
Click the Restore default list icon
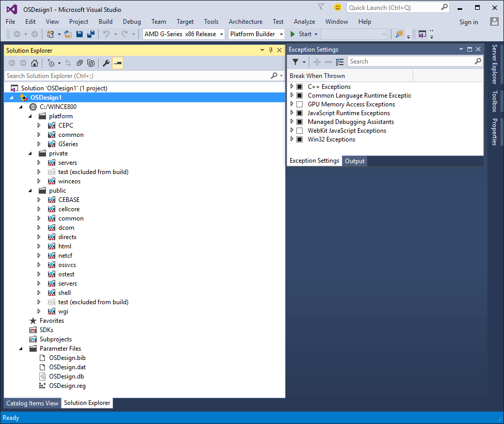click(x=340, y=62)
